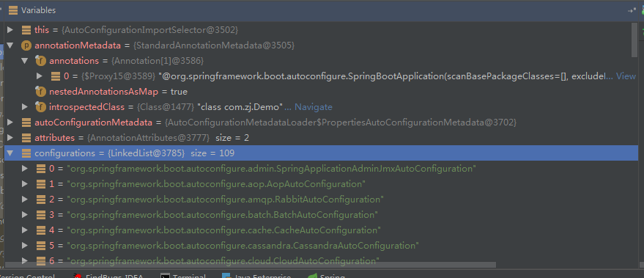Click the $Proxy15 array element icon
The image size is (644, 278).
tap(56, 76)
